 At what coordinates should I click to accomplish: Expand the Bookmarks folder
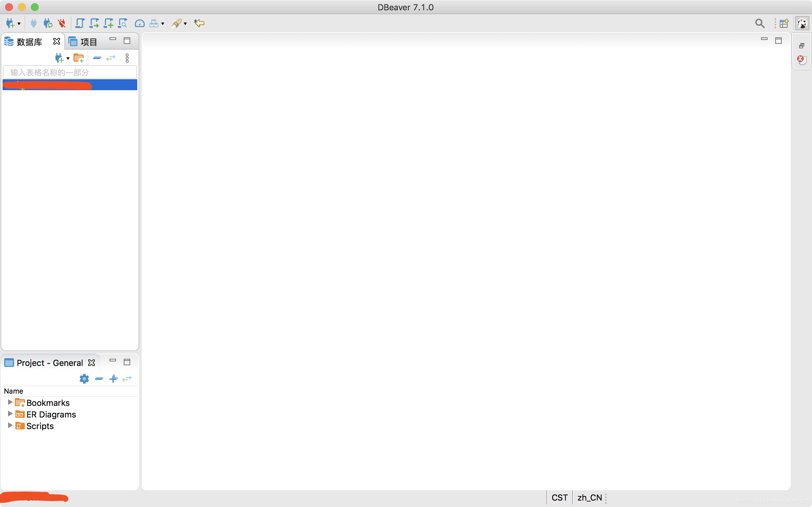[x=10, y=402]
